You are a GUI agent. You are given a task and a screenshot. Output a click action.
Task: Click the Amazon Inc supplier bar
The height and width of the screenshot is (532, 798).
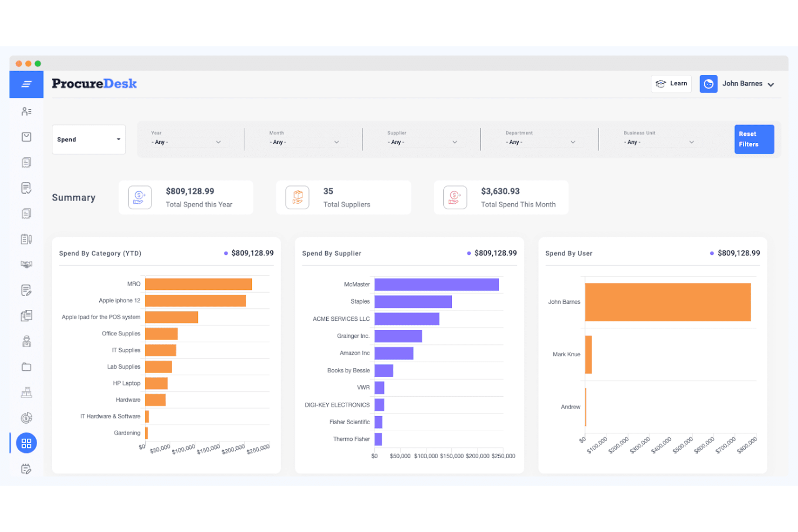[x=394, y=353]
